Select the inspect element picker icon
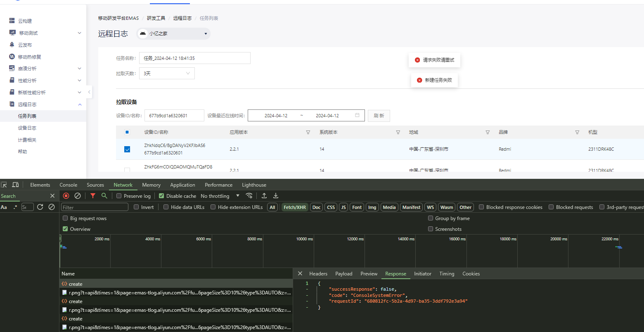This screenshot has width=644, height=332. tap(4, 185)
